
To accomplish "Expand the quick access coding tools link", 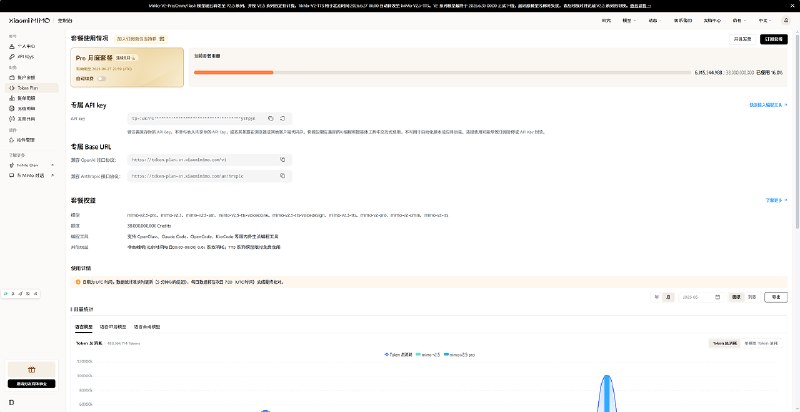I will click(x=768, y=105).
